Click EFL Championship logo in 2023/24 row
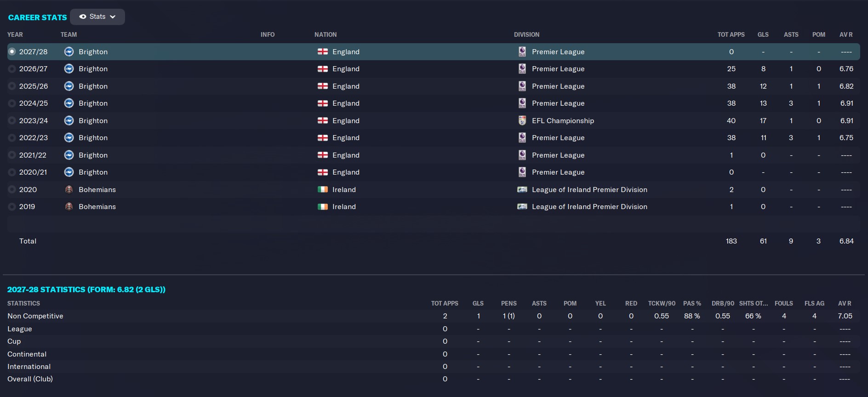The width and height of the screenshot is (868, 397). pyautogui.click(x=522, y=120)
